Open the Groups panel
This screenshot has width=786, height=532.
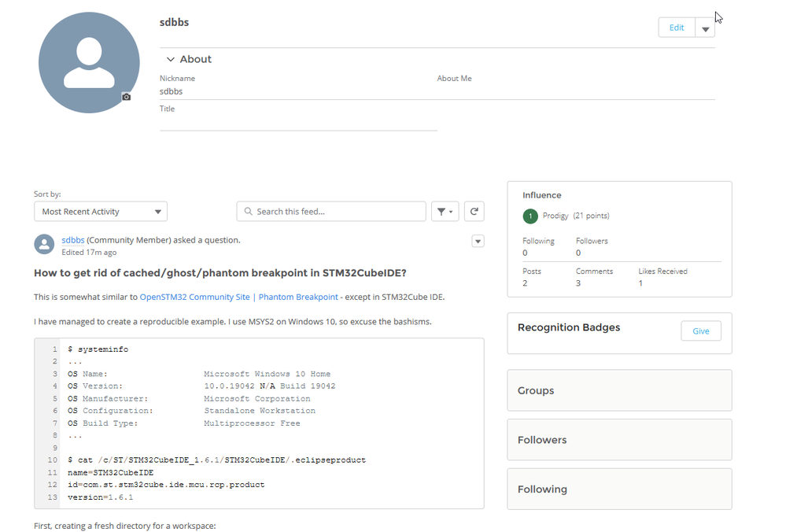click(619, 390)
